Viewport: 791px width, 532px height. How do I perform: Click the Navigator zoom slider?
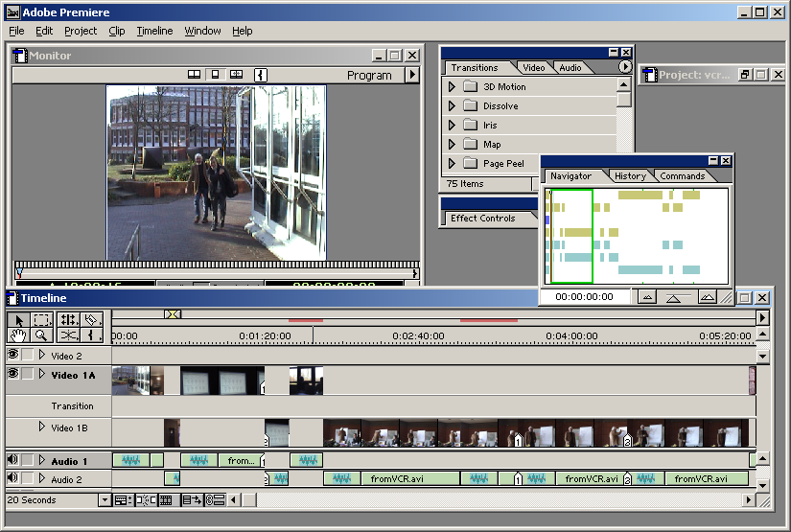[x=673, y=297]
